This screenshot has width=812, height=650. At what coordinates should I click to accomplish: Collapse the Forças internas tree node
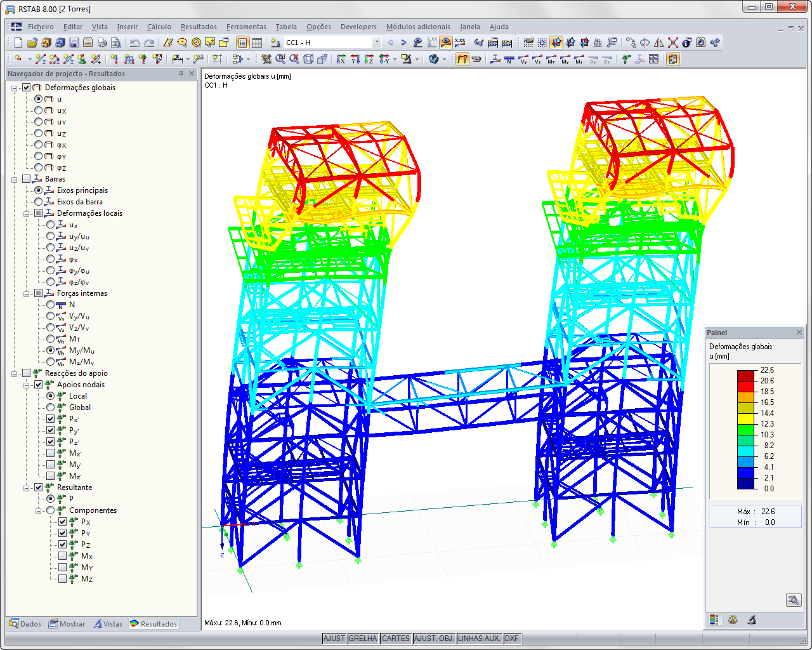pos(27,294)
